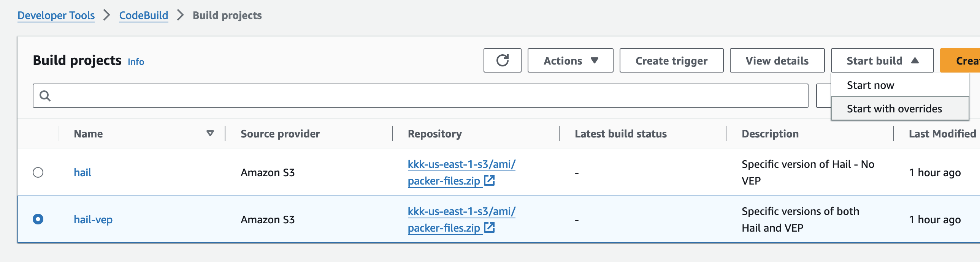Viewport: 980px width, 262px height.
Task: Choose Start with overrides option
Action: (900, 109)
